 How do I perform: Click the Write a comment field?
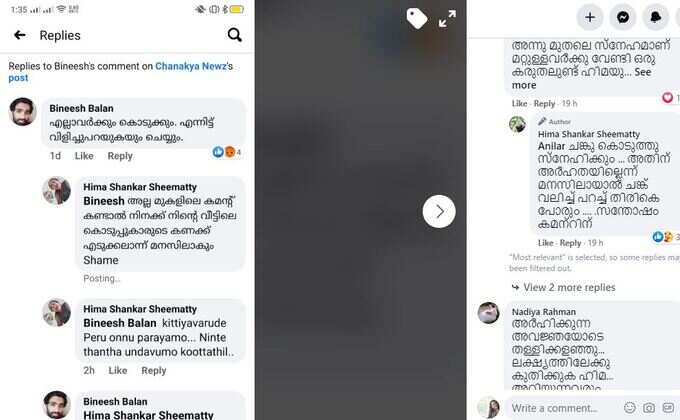click(x=564, y=408)
